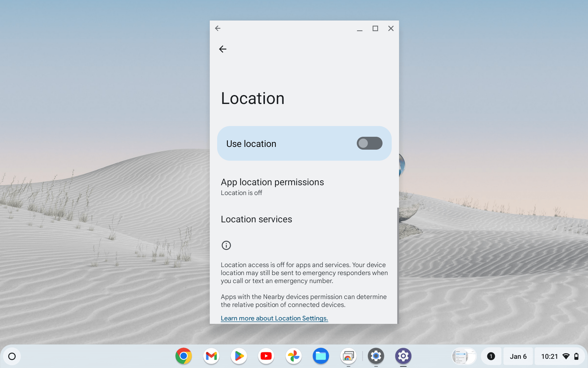Click the notification counter badge

click(x=491, y=356)
